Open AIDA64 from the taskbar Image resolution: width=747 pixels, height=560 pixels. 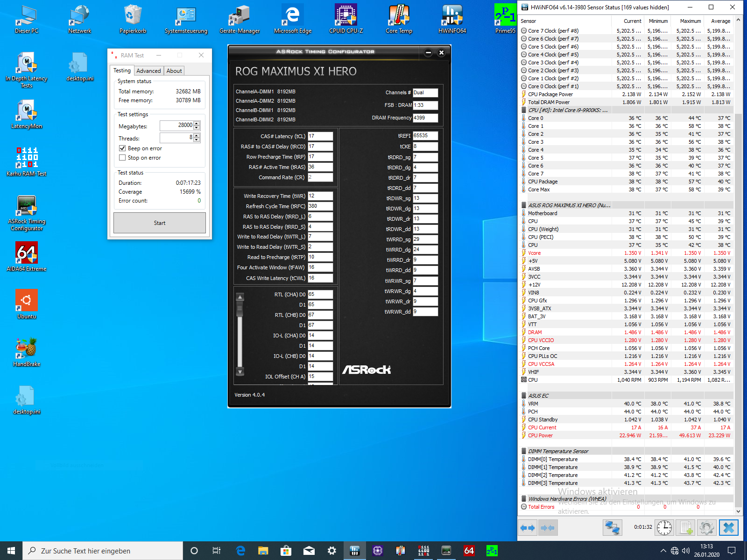pos(469,551)
